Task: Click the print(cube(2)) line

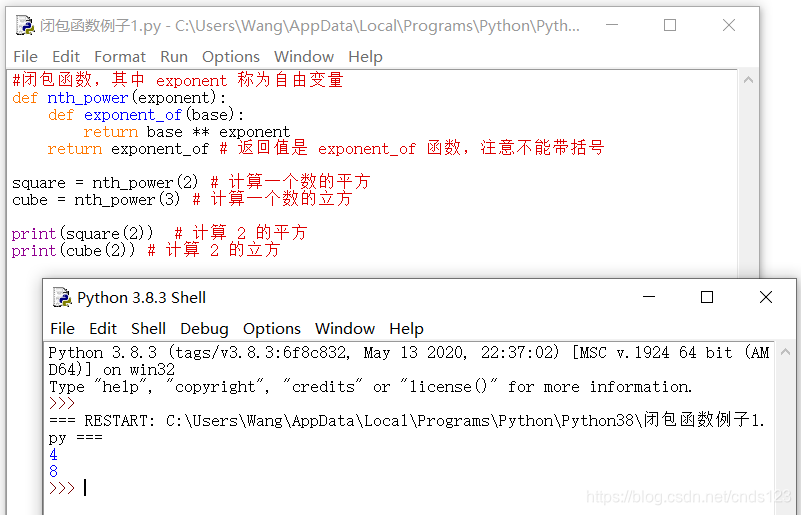Action: pyautogui.click(x=74, y=250)
